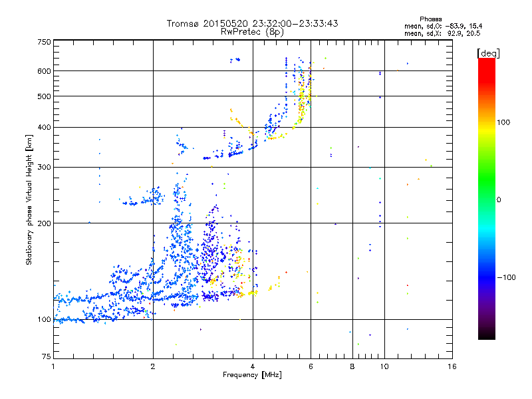The height and width of the screenshot is (399, 532).
Task: Click the y-axis tick label '75'
Action: point(47,356)
